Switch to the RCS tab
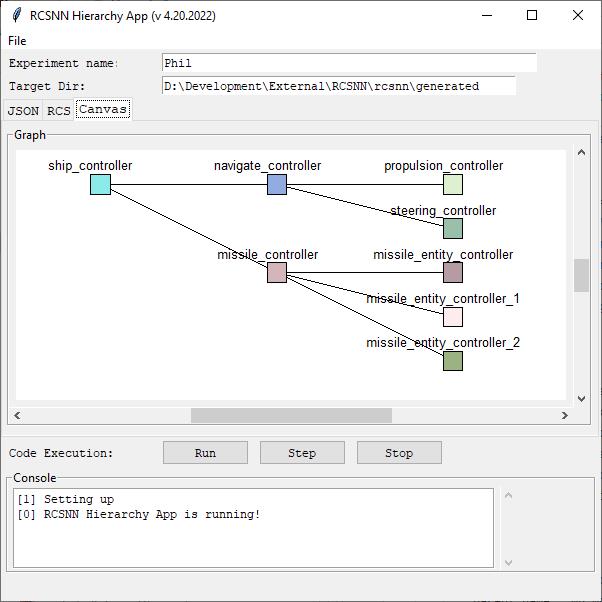 [x=59, y=110]
